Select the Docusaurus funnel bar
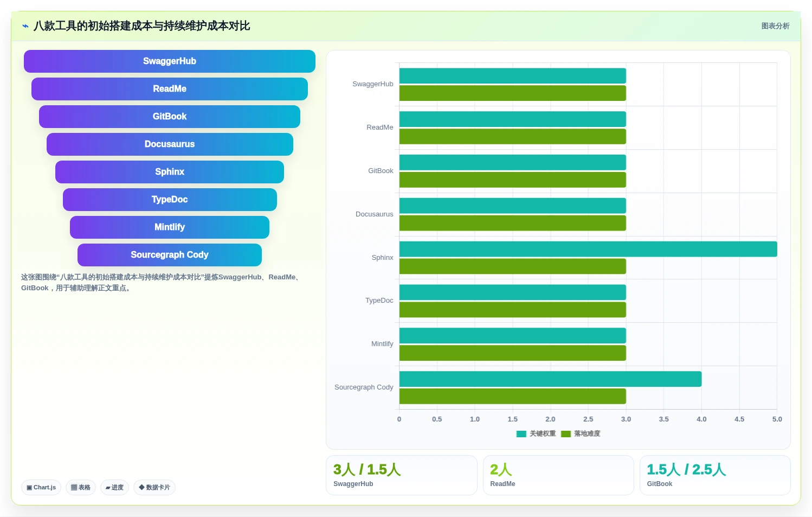The height and width of the screenshot is (517, 812). pyautogui.click(x=170, y=144)
